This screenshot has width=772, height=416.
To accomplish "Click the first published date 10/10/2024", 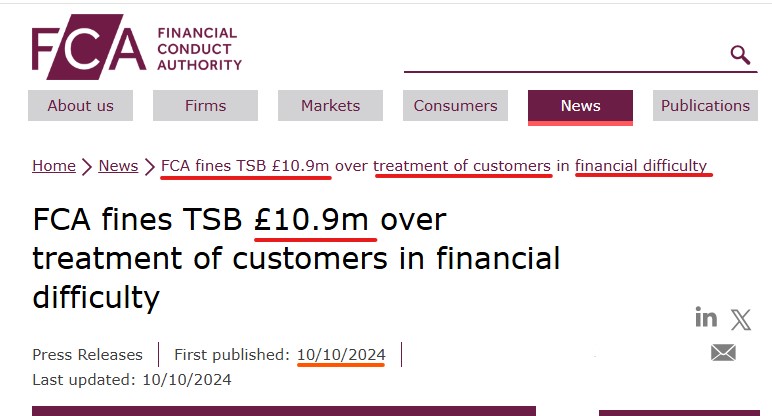I will (x=341, y=354).
